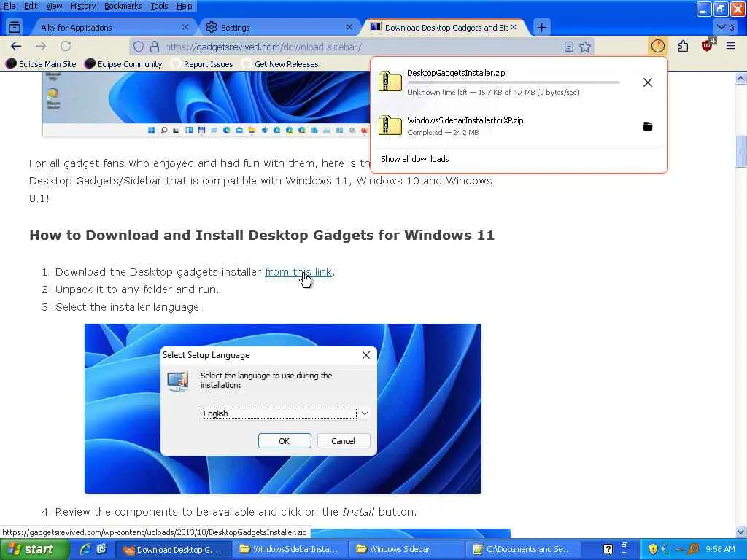Switch to Windows Sidebar taskbar window
The width and height of the screenshot is (747, 560).
tap(408, 550)
